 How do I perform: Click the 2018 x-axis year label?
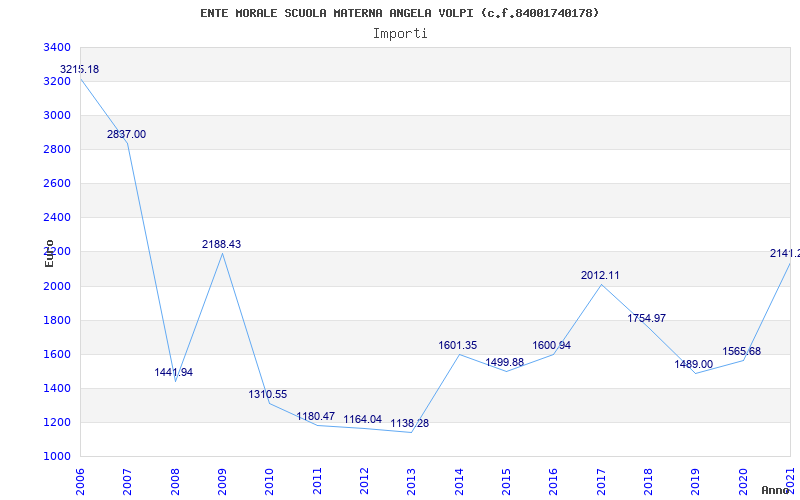click(x=648, y=482)
